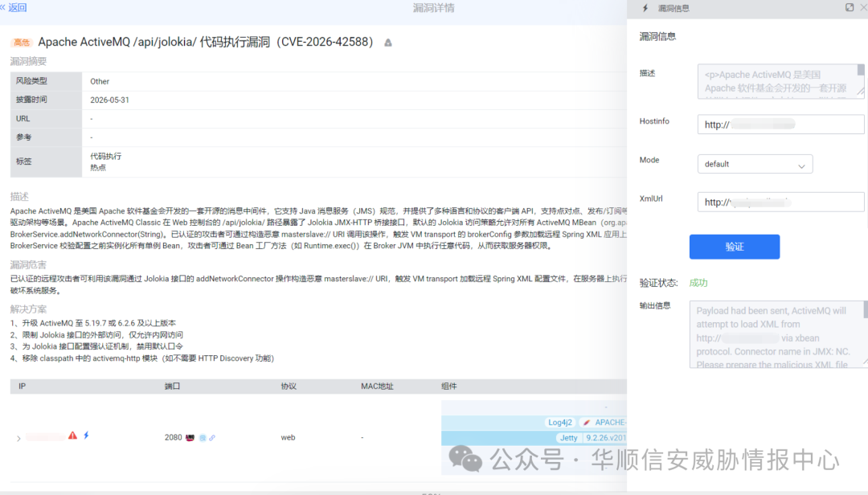The height and width of the screenshot is (495, 868).
Task: Click the solution line about removing activemq-http module
Action: pos(142,358)
